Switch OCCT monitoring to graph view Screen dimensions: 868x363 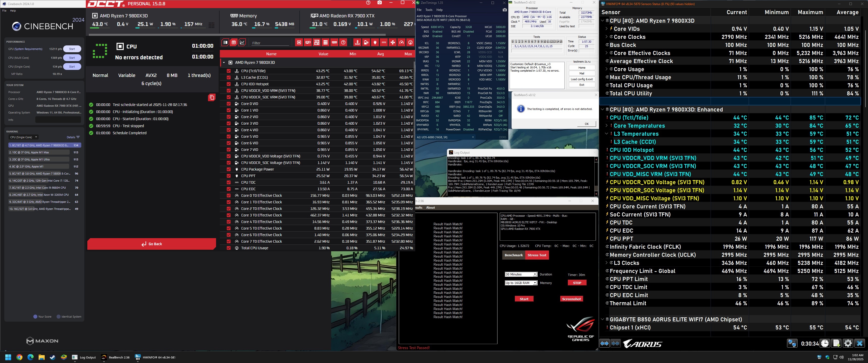[x=242, y=42]
